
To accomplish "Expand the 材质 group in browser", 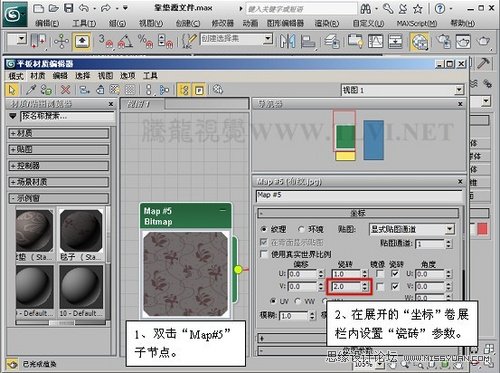I will tap(59, 133).
